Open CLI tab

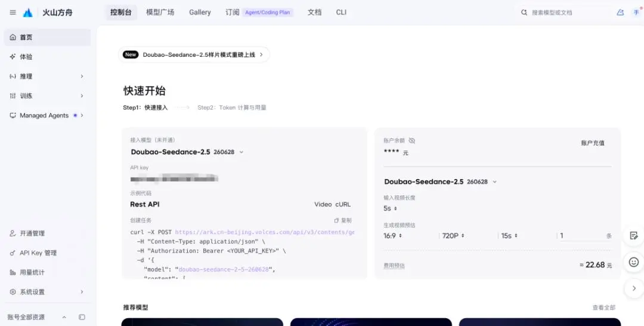click(341, 13)
